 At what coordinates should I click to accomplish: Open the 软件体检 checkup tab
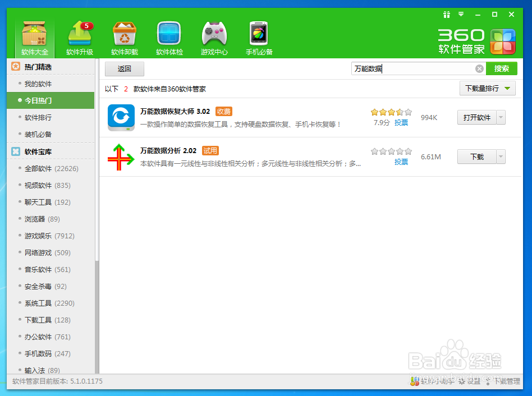click(x=169, y=38)
